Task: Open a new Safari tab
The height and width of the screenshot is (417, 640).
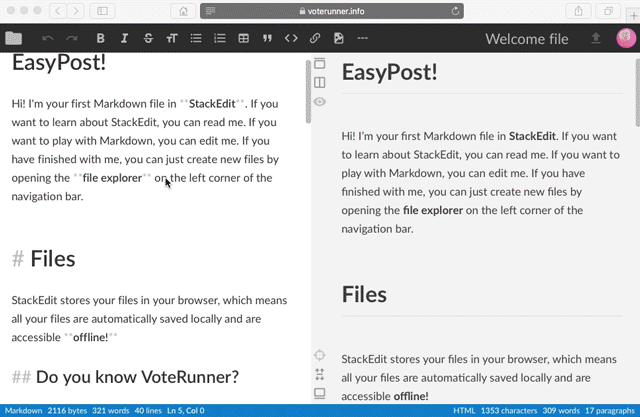Action: click(633, 16)
